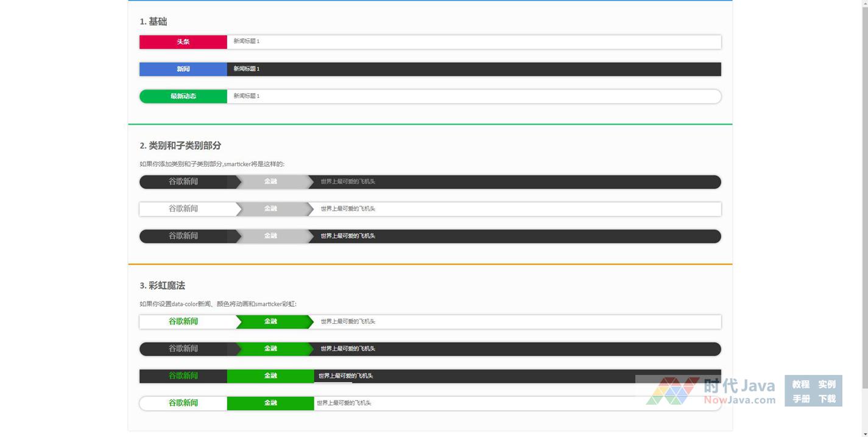This screenshot has width=868, height=437.
Task: Click the scrollbar up arrow
Action: point(863,4)
